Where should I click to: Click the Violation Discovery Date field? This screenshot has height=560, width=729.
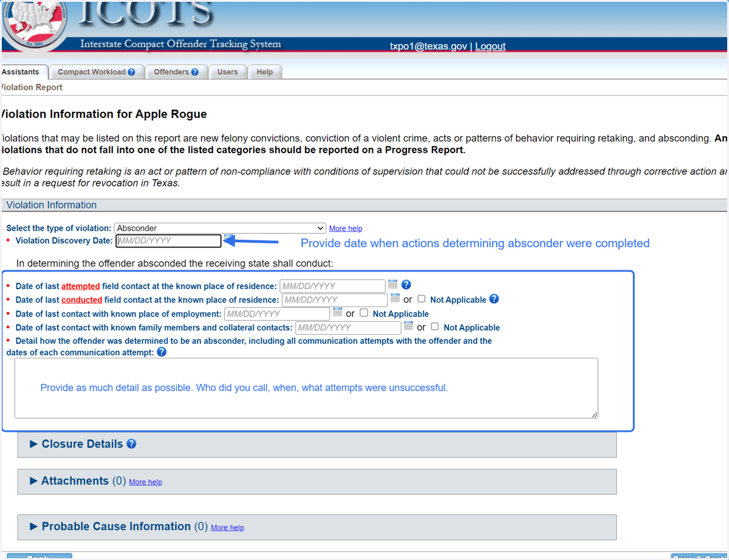click(x=168, y=241)
